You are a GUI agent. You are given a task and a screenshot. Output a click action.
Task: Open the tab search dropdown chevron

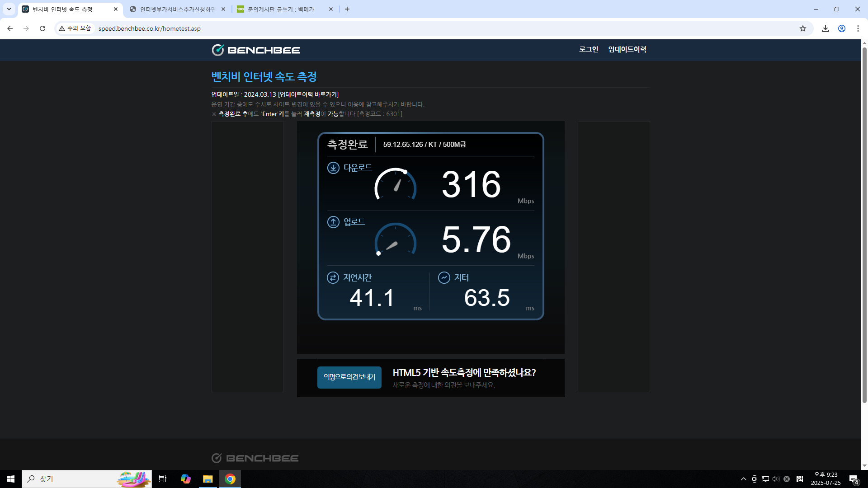[x=9, y=9]
